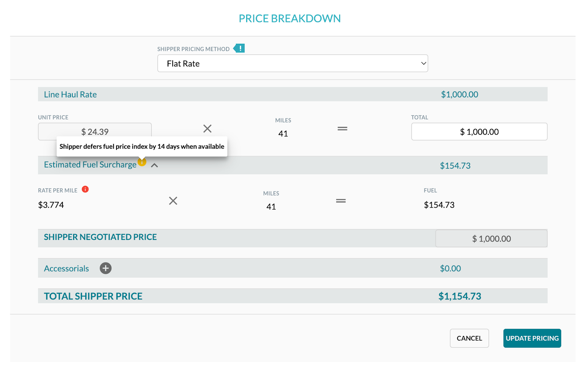The width and height of the screenshot is (588, 373).
Task: Click the miles value 41 in fuel surcharge row
Action: (271, 207)
